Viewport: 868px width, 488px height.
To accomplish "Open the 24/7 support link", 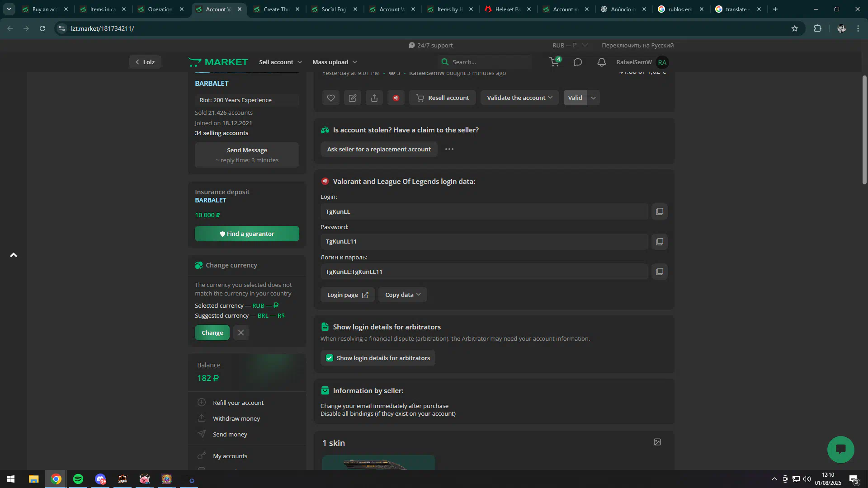I will [x=430, y=45].
